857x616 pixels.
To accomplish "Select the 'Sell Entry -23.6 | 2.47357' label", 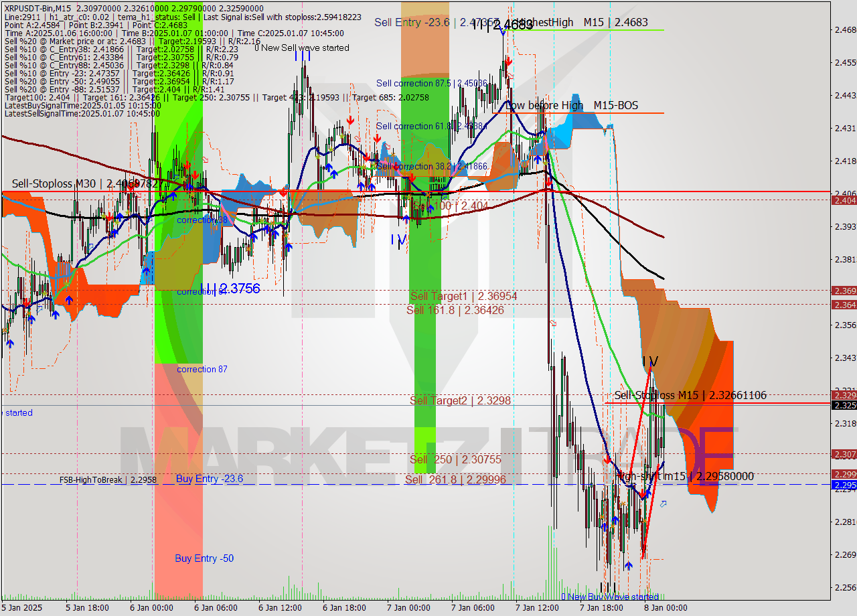I will (x=437, y=22).
